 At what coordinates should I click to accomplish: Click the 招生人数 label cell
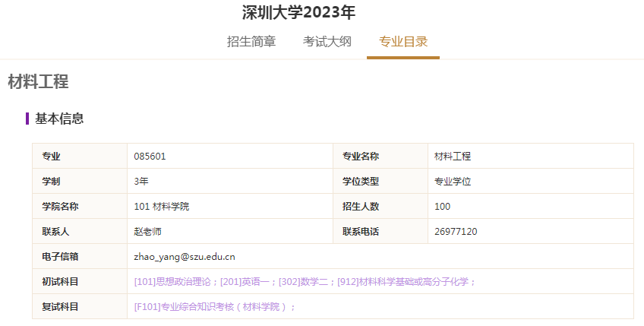click(x=380, y=207)
